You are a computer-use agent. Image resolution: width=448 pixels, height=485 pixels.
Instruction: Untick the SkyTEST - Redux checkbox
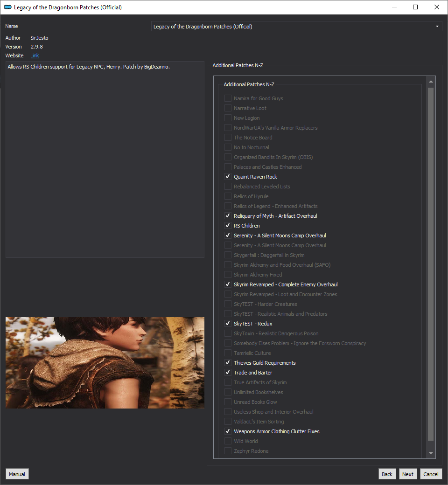pos(228,324)
